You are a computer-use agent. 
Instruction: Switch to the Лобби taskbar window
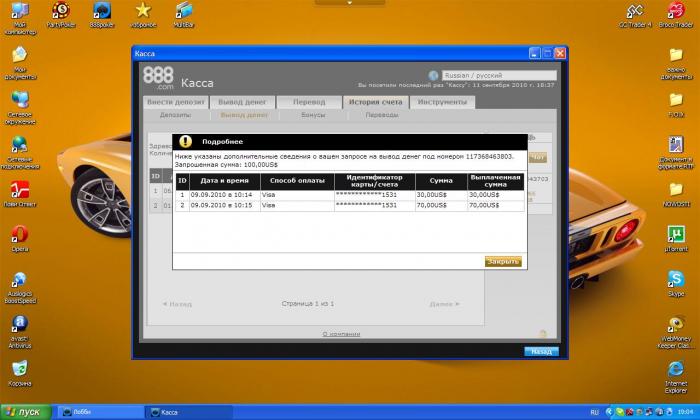[x=101, y=412]
